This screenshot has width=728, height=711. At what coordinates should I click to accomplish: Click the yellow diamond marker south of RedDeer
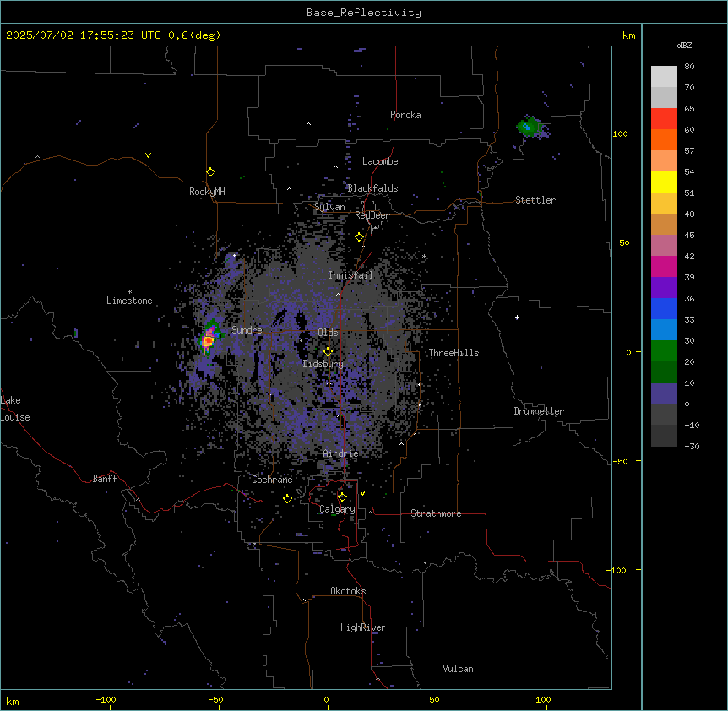tap(360, 237)
